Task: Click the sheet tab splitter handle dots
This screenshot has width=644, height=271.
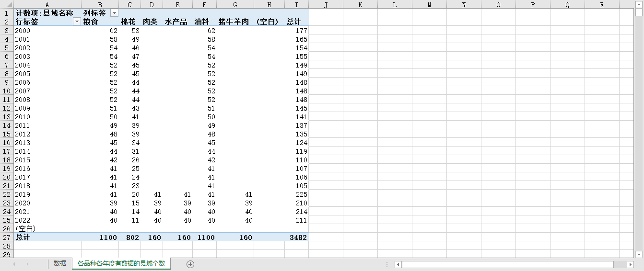Action: tap(387, 264)
